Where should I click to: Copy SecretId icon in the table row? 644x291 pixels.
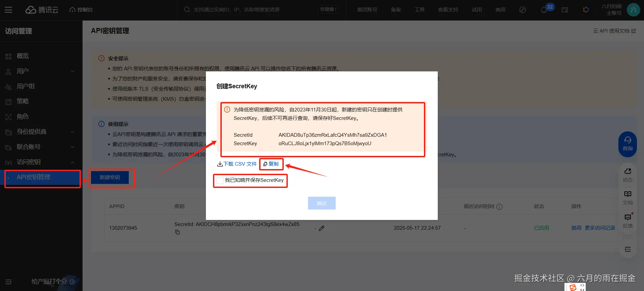[177, 232]
